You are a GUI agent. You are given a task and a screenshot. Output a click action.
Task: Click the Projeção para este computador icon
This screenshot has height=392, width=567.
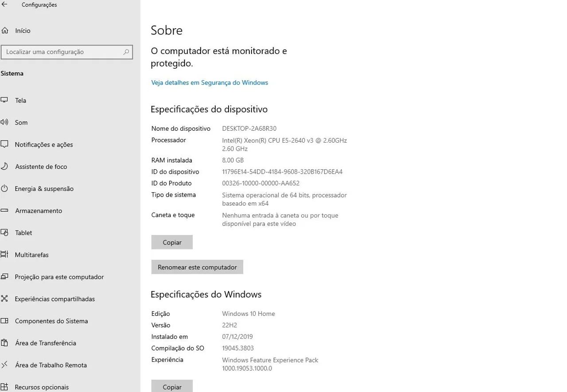[x=4, y=277]
